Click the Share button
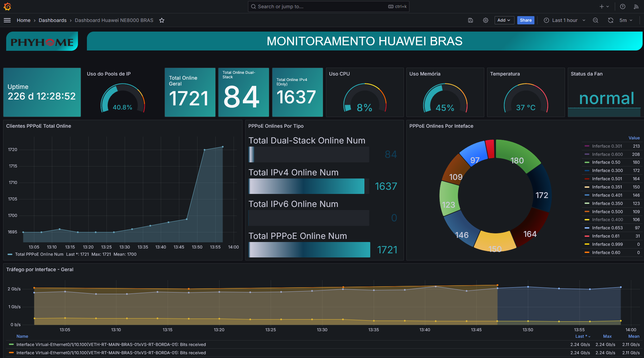Viewport: 644px width, 358px height. 526,20
